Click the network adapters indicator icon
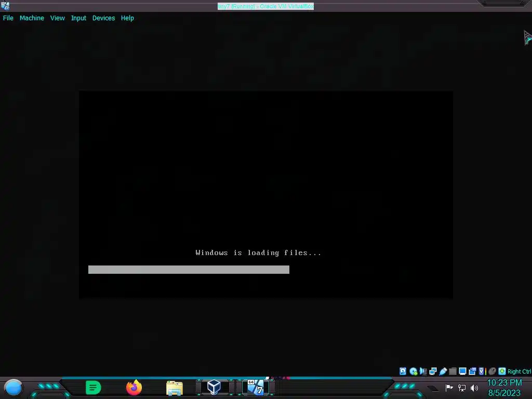Viewport: 532px width, 399px height. click(433, 371)
